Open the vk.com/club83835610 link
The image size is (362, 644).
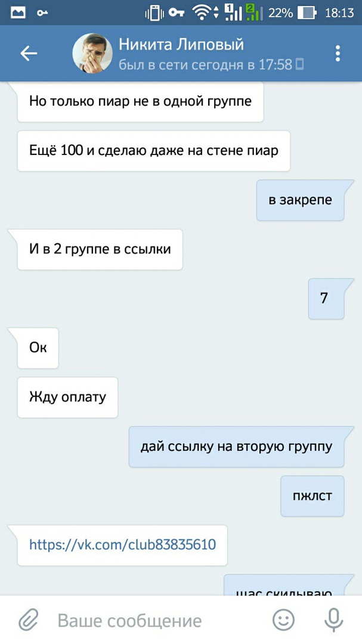coord(122,544)
